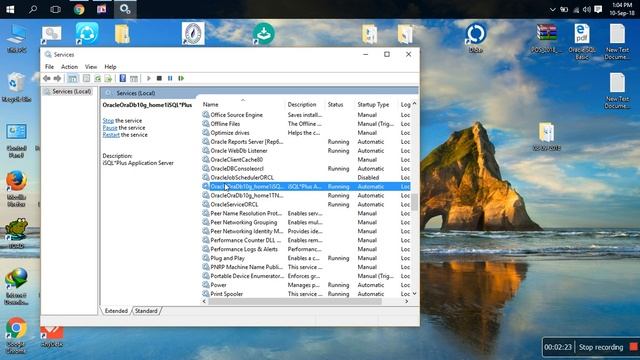
Task: Open the View menu
Action: [91, 67]
